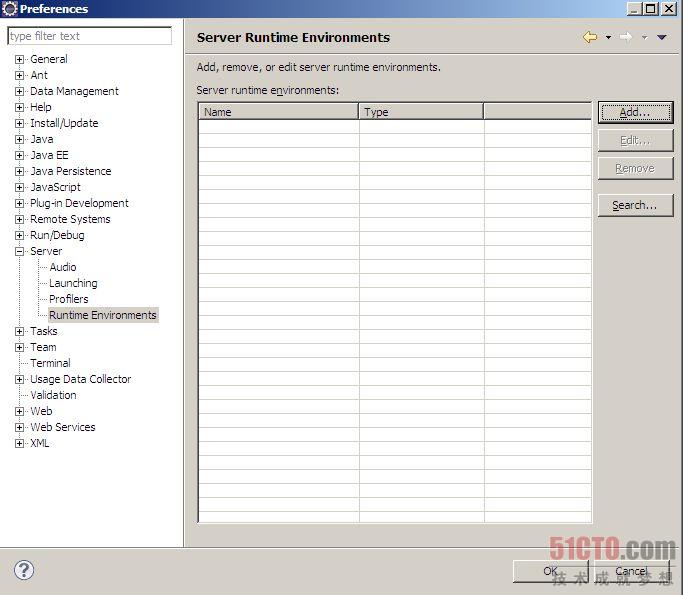Expand the Java Persistence node
The width and height of the screenshot is (683, 595).
[19, 171]
